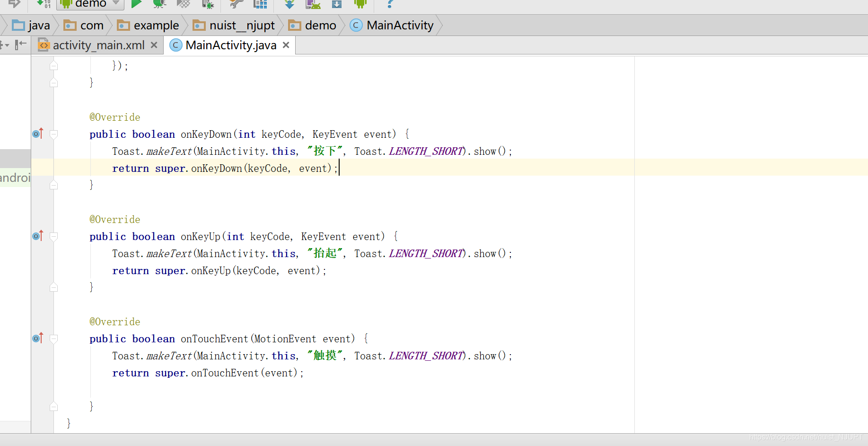Screen dimensions: 868x446
Task: Run the demo app with the green play icon
Action: [x=136, y=4]
